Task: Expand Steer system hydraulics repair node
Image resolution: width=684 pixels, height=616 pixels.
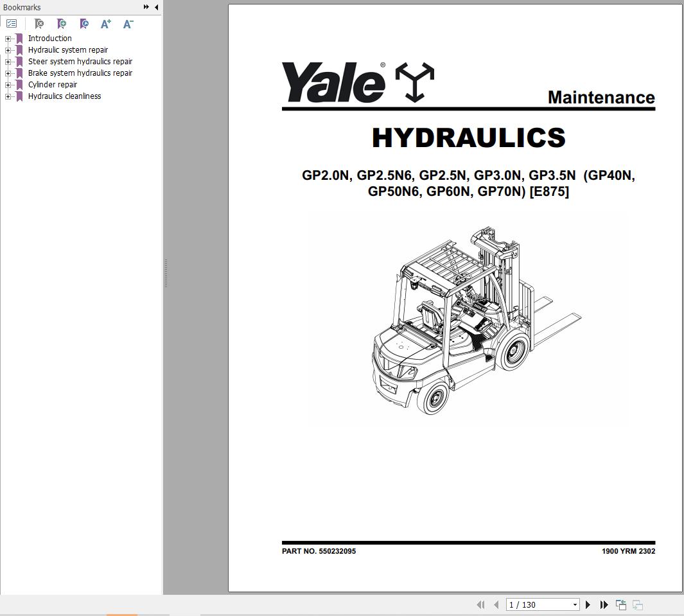Action: click(x=8, y=62)
